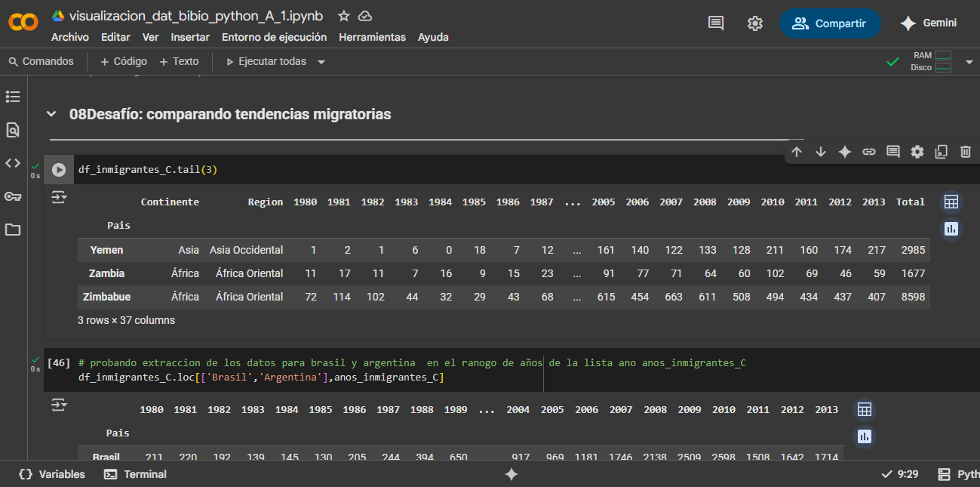The image size is (980, 487).
Task: Open Colab settings gear in the header
Action: 755,23
